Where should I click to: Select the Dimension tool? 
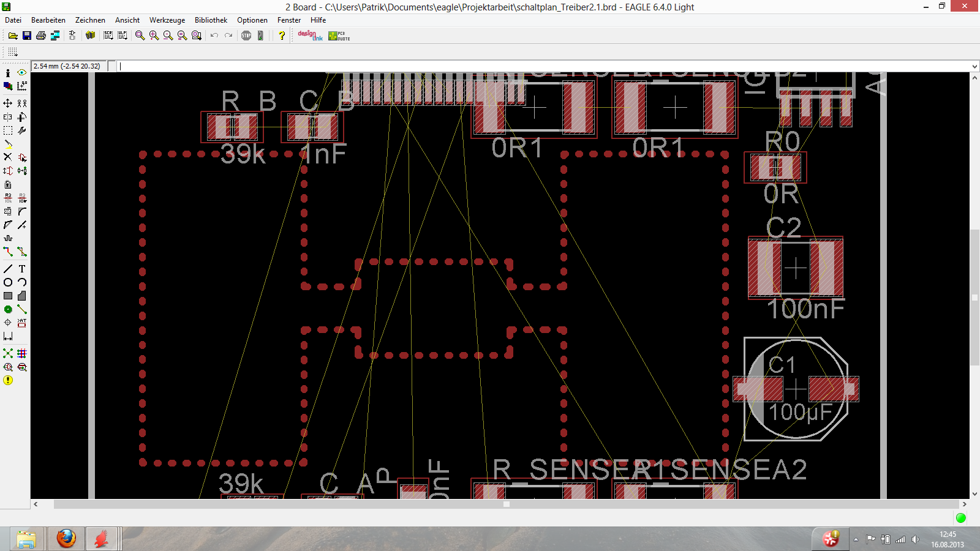tap(8, 336)
